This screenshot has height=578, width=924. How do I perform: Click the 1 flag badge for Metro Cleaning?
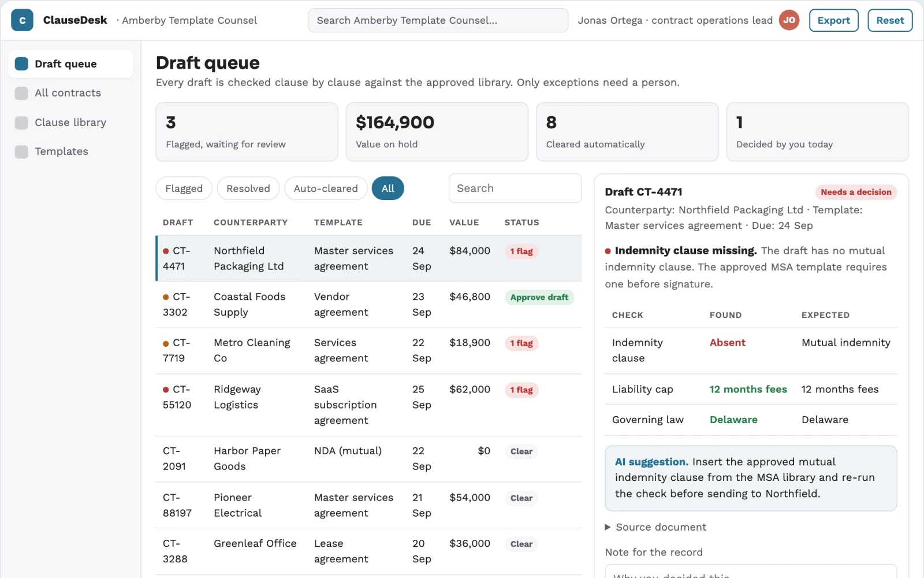[x=521, y=343]
